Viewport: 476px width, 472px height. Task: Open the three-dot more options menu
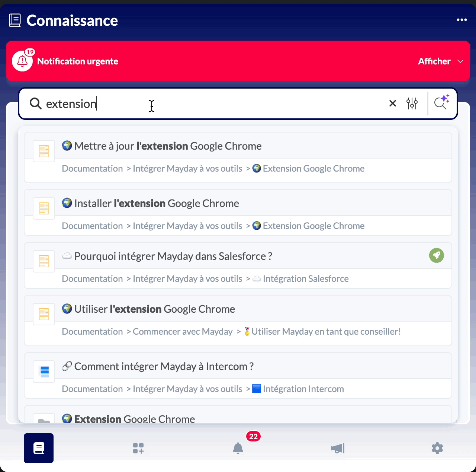coord(461,20)
